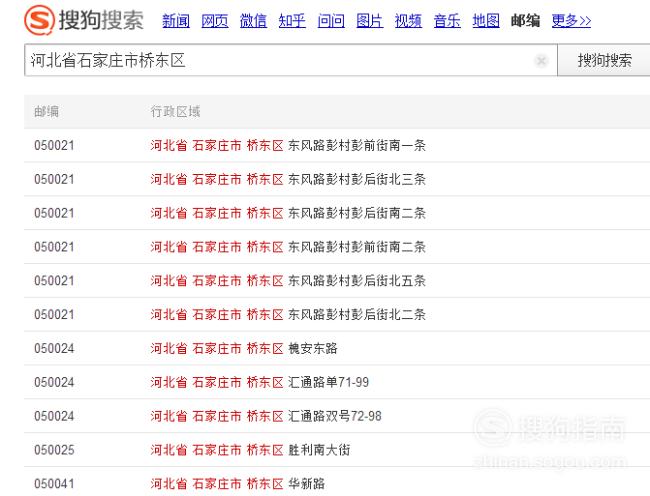Click postcode 050024 beside 槐安东路
The height and width of the screenshot is (496, 650).
click(x=54, y=348)
